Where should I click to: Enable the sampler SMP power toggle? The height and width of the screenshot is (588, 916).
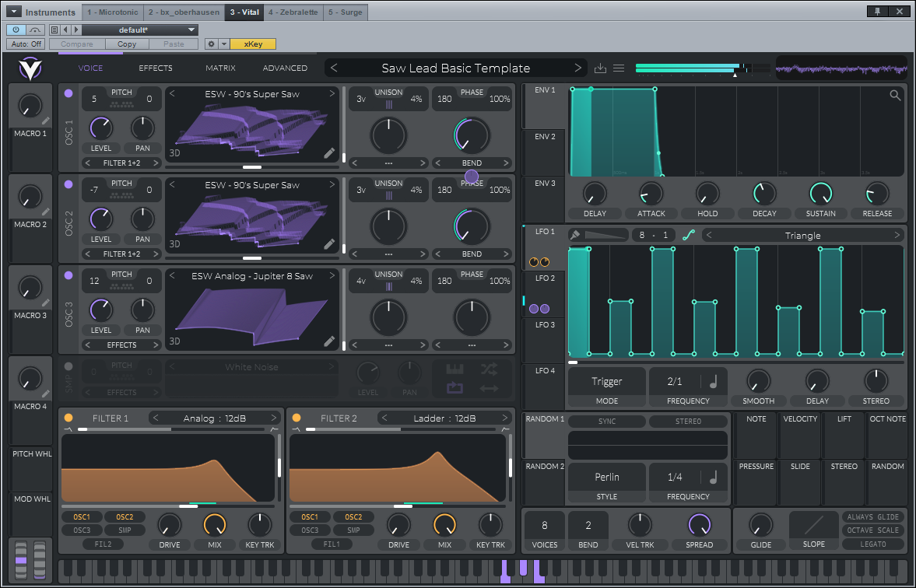tap(68, 366)
